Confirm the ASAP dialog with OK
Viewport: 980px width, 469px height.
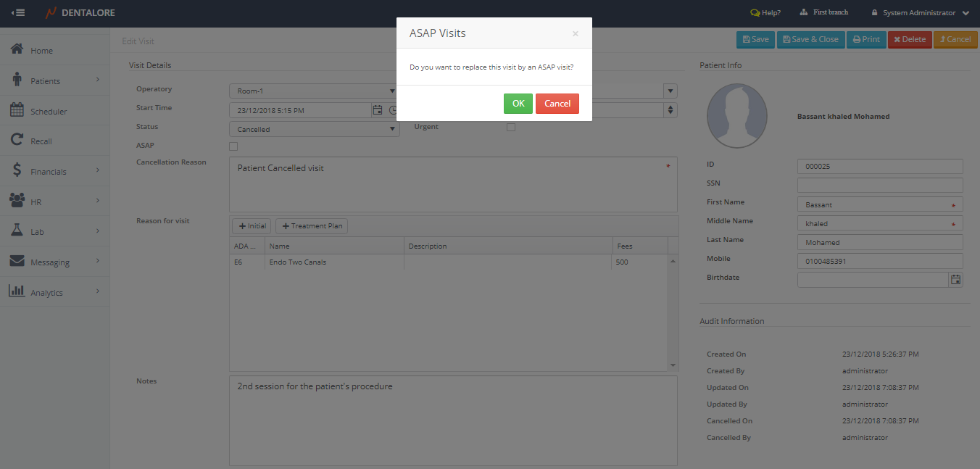518,104
